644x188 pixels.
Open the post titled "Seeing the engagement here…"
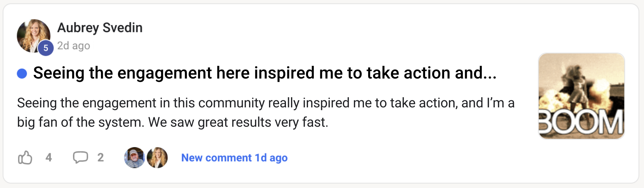[265, 73]
